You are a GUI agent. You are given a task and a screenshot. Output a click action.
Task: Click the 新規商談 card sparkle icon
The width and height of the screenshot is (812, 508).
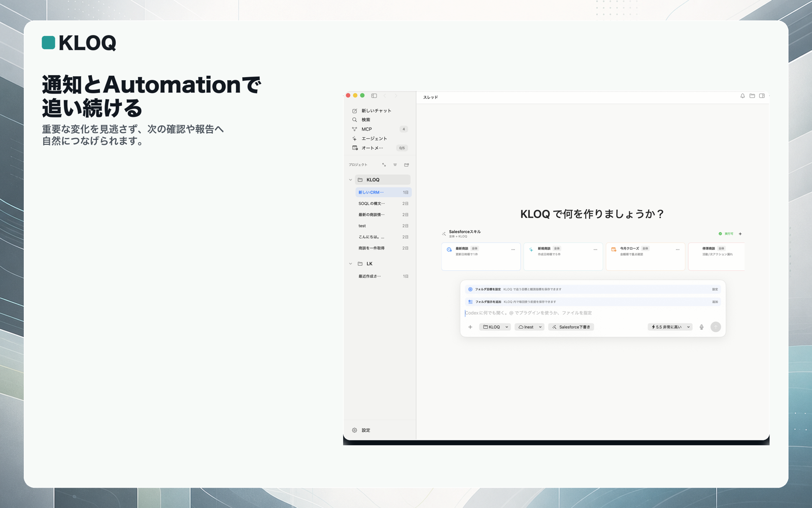tap(531, 249)
